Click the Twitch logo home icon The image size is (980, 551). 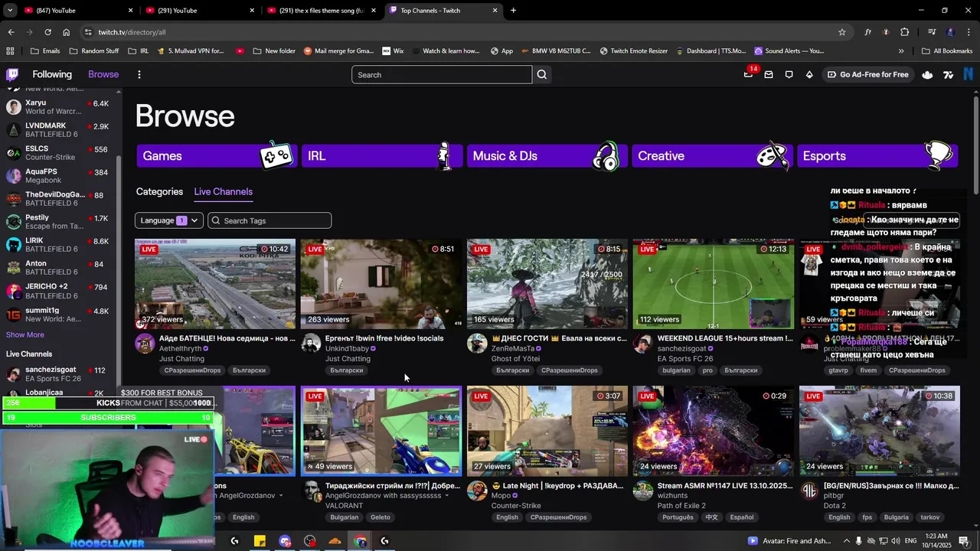(12, 74)
